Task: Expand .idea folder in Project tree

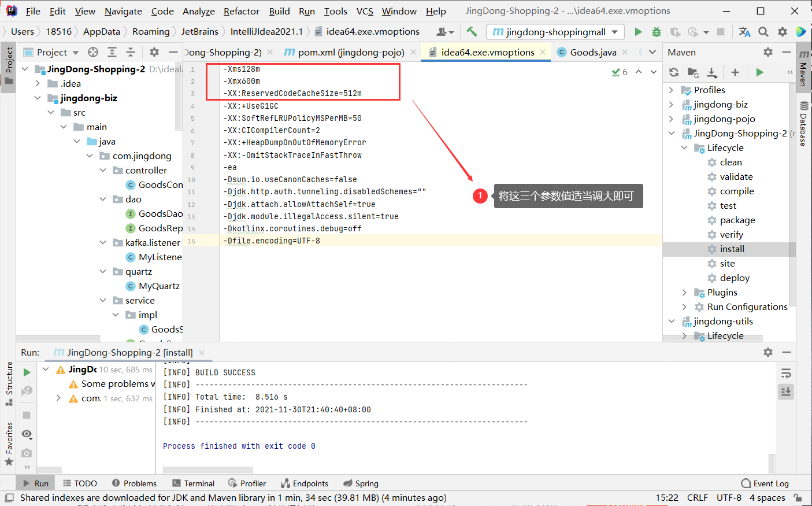Action: click(x=38, y=83)
